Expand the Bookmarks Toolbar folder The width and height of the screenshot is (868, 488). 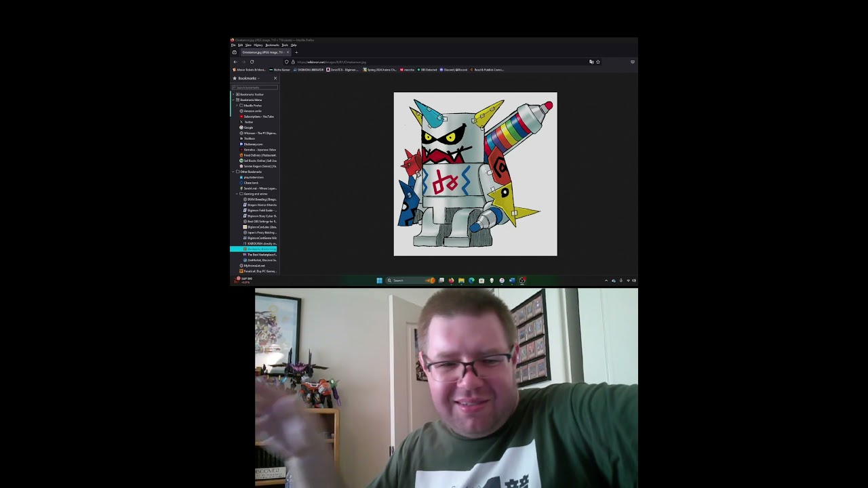click(x=233, y=94)
